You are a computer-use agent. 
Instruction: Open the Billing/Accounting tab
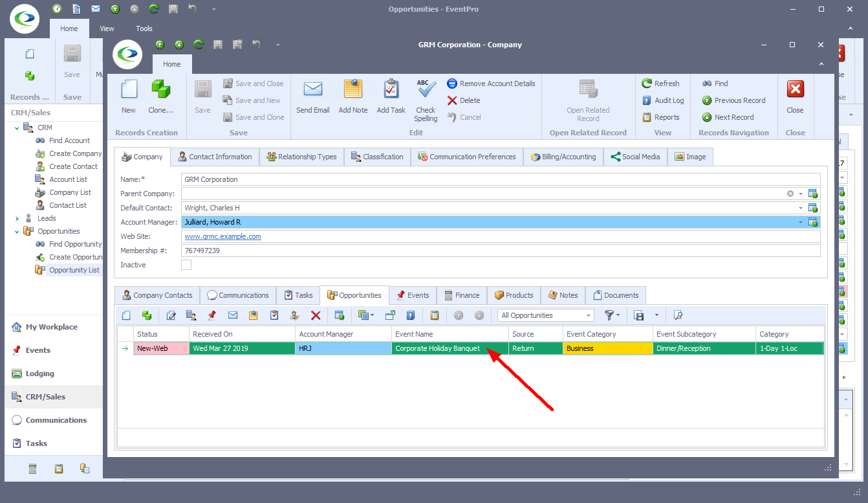tap(563, 157)
